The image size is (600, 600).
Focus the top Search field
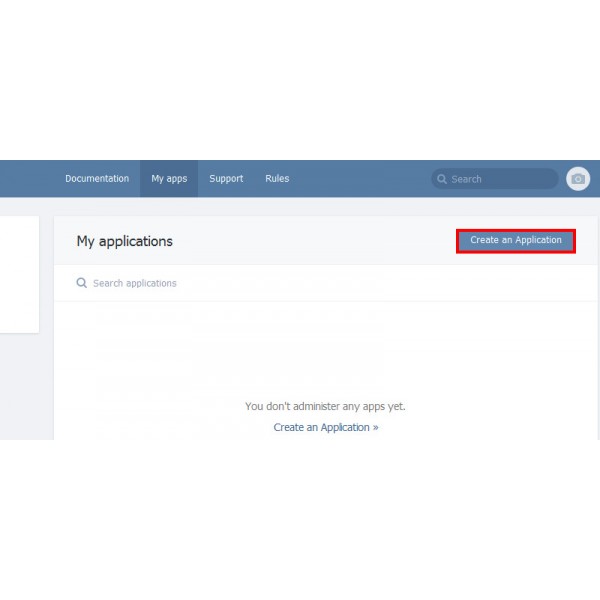(495, 179)
